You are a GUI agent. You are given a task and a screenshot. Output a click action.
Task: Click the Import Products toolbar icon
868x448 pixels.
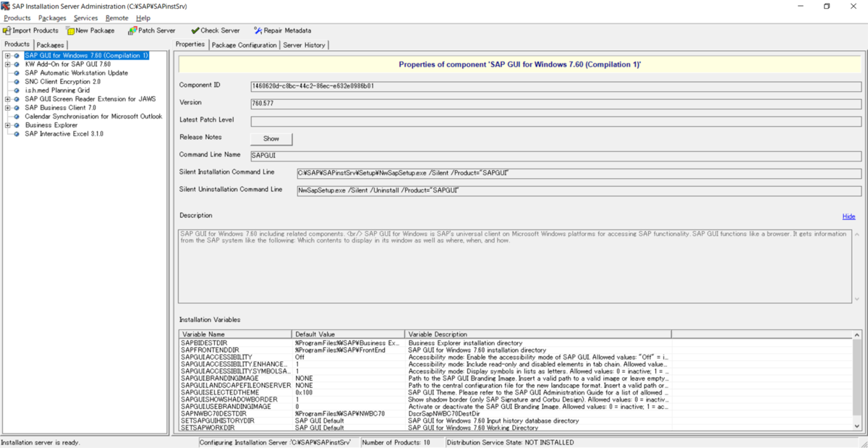tap(7, 30)
